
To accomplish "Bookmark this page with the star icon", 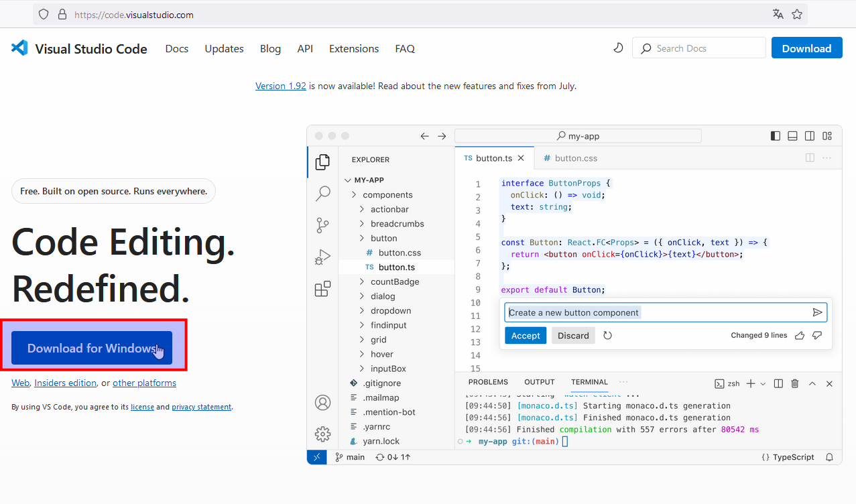I will pos(797,14).
